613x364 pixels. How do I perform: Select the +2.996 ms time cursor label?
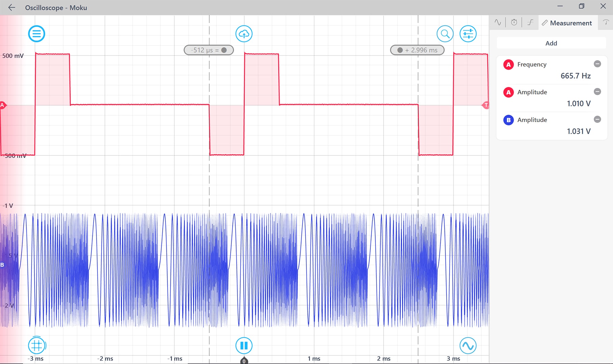417,50
